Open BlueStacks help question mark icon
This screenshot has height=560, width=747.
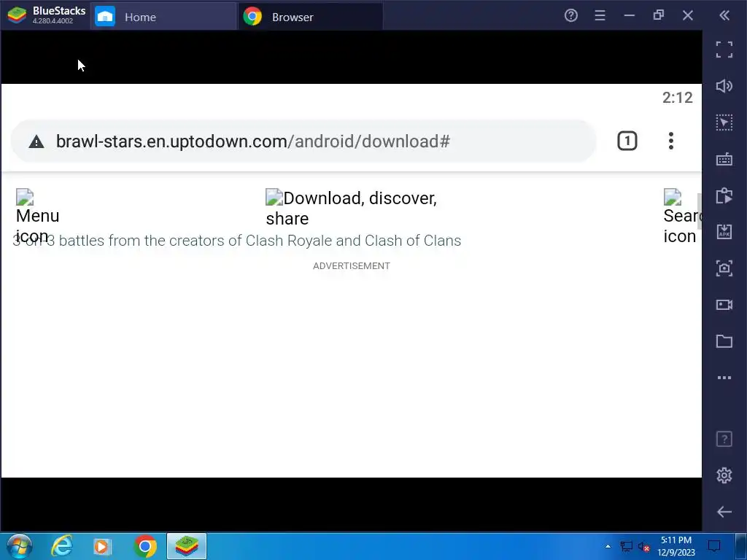click(x=570, y=16)
